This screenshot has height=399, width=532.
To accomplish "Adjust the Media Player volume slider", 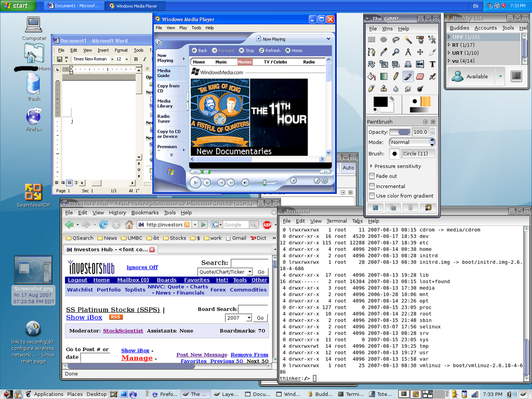I will pos(264,182).
